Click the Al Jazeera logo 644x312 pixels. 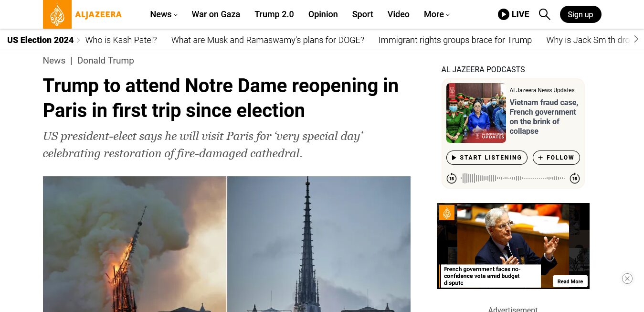(x=83, y=14)
